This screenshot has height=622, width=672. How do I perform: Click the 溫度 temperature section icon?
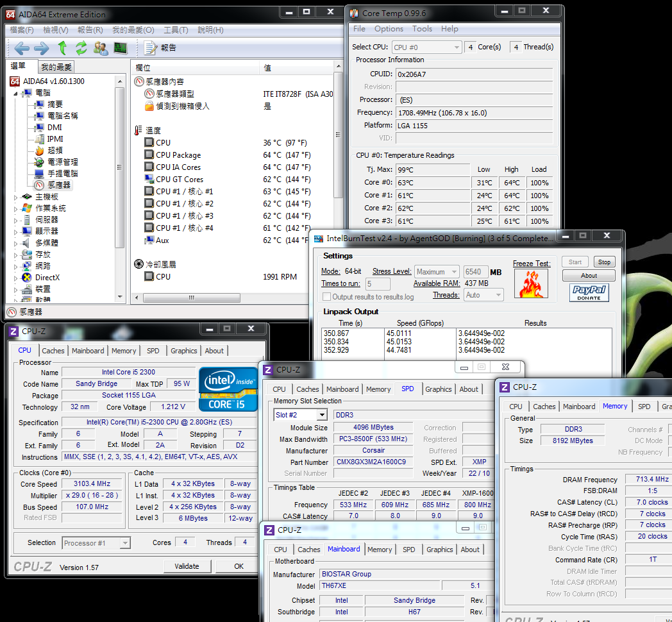[x=138, y=130]
